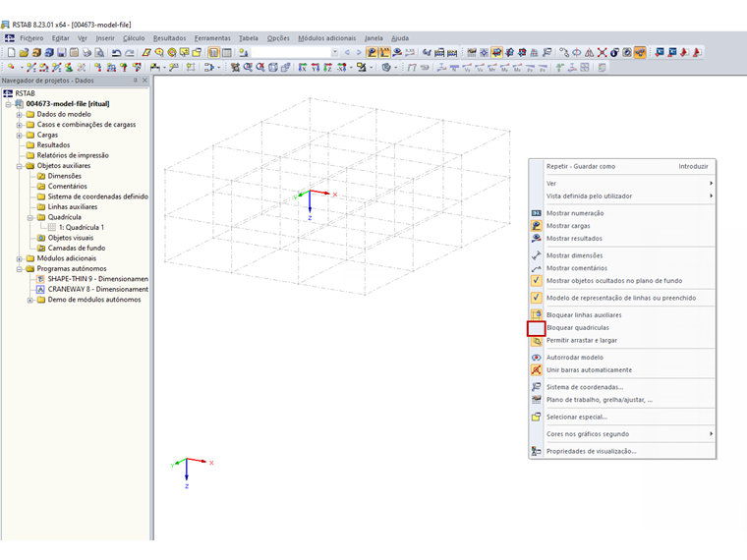This screenshot has height=560, width=747.
Task: Expand the Dados do modelo folder
Action: pyautogui.click(x=19, y=114)
